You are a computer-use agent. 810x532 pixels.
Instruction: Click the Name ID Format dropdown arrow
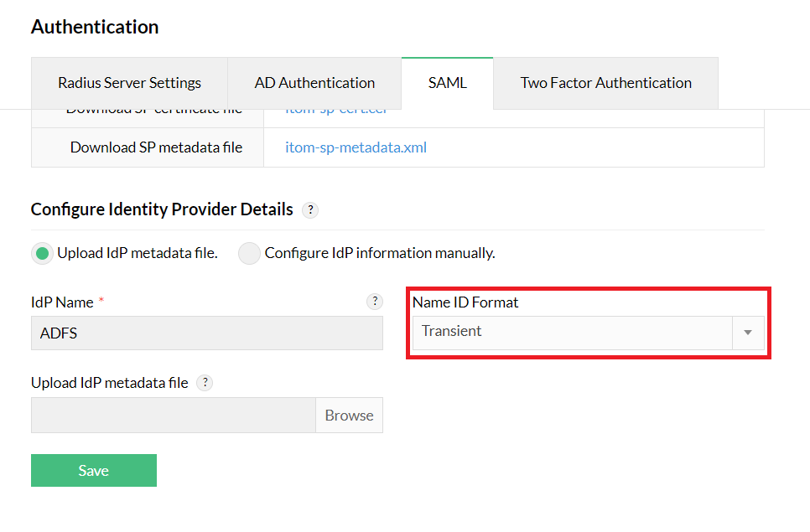pos(746,332)
